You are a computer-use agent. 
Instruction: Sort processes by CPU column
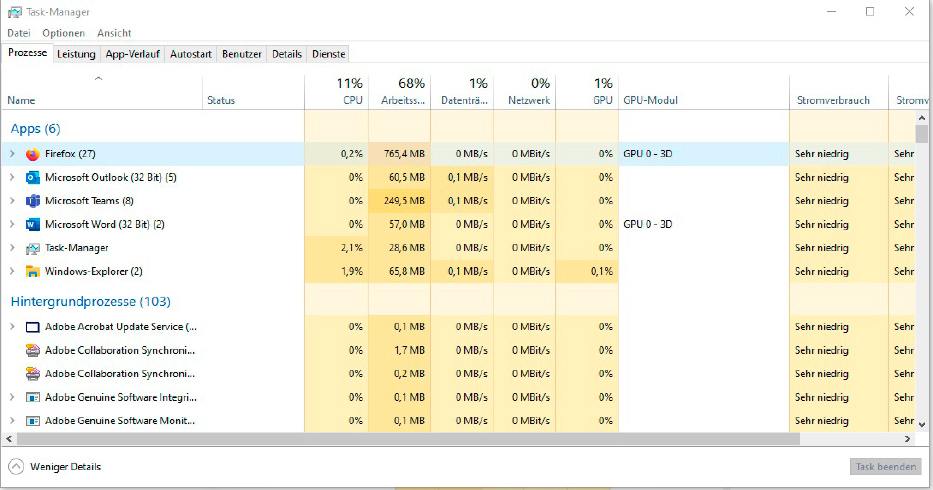click(350, 101)
